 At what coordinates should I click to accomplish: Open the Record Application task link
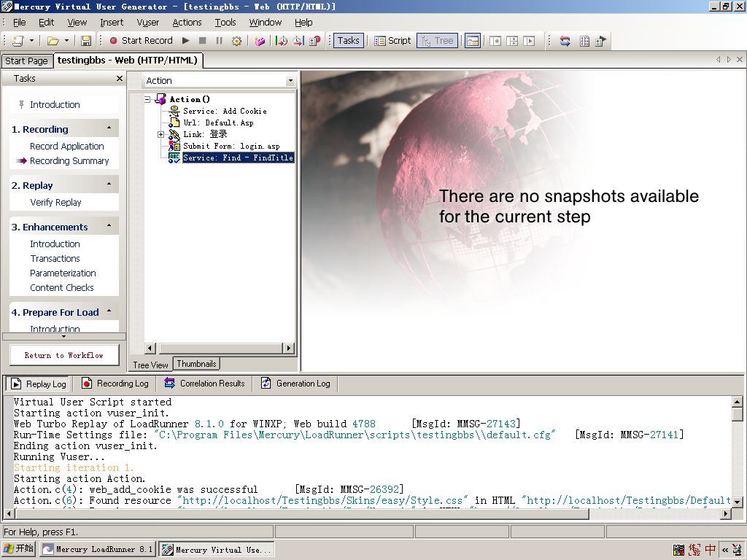[x=66, y=146]
